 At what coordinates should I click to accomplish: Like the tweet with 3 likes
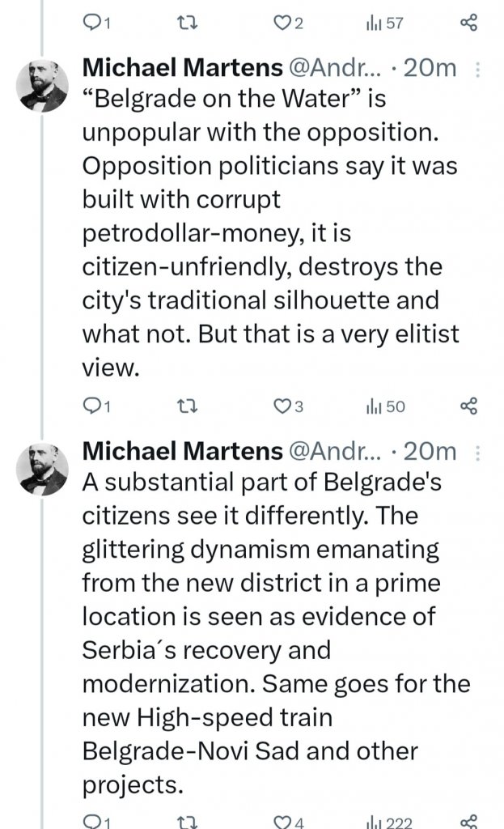tap(283, 406)
